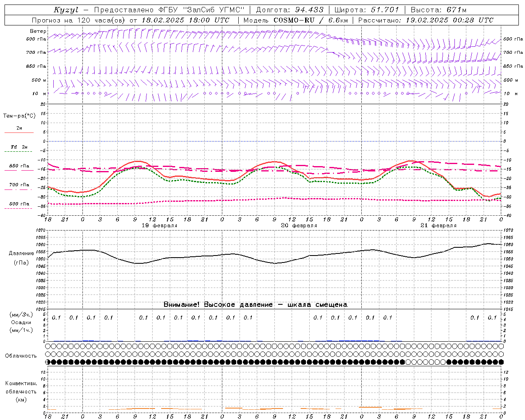Click the forecast start "18.02.2025 18:00 UTC"
Image resolution: width=525 pixels, height=420 pixels.
(x=185, y=20)
